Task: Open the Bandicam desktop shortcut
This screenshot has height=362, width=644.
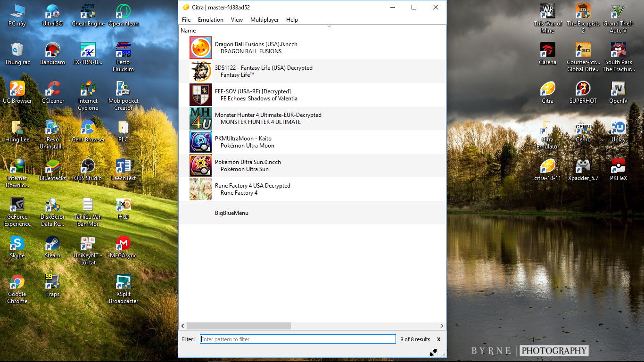Action: 53,54
